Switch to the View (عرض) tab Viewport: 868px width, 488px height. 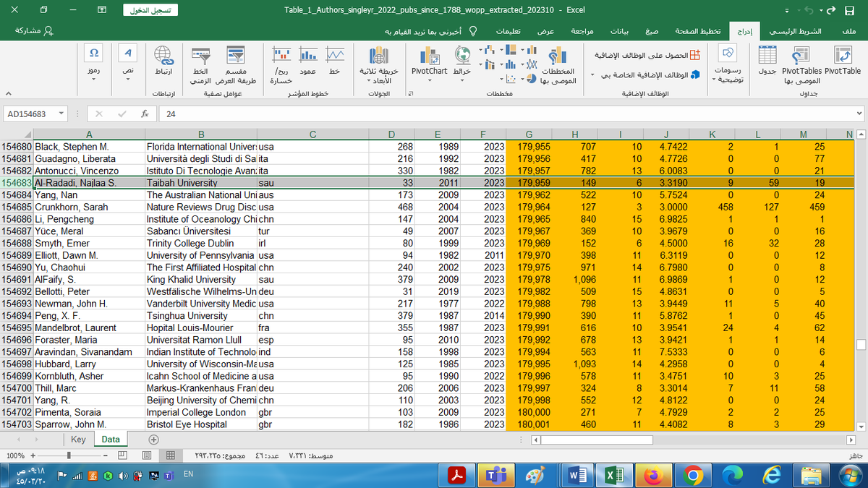pyautogui.click(x=545, y=31)
